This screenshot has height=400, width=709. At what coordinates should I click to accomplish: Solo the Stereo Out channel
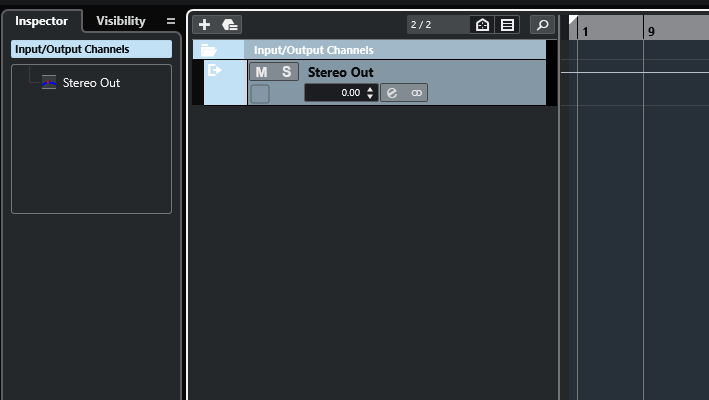tap(286, 72)
